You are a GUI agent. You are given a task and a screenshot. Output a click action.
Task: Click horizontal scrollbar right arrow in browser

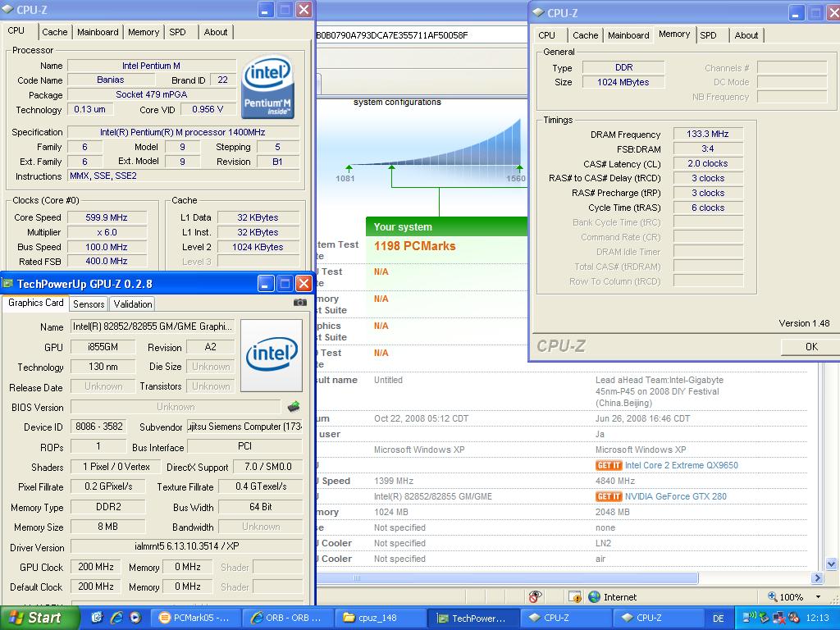point(817,578)
